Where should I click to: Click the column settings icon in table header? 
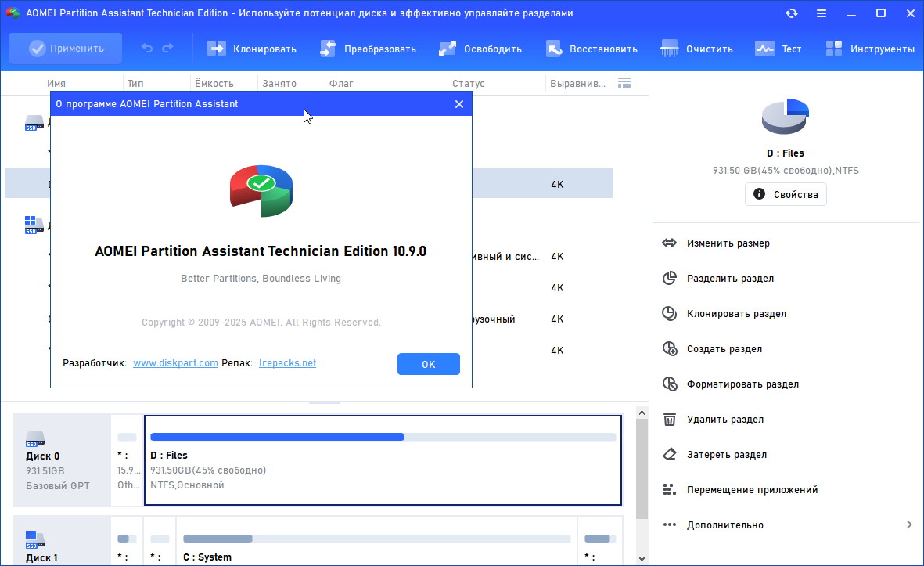(x=624, y=83)
